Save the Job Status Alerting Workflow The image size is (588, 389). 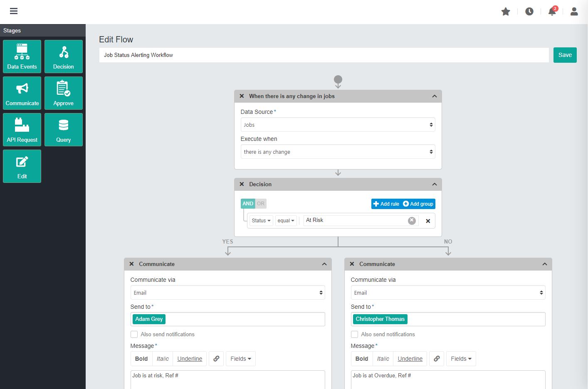click(565, 55)
